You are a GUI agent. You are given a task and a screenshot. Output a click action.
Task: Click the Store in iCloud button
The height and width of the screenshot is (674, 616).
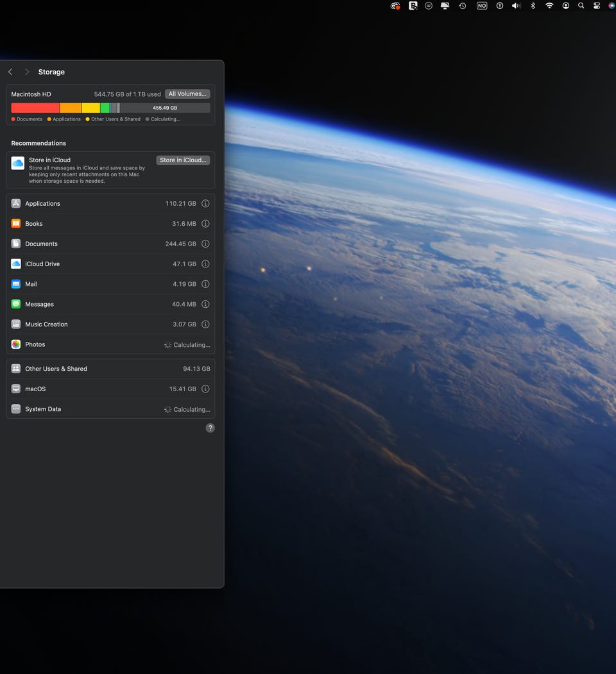(x=183, y=160)
